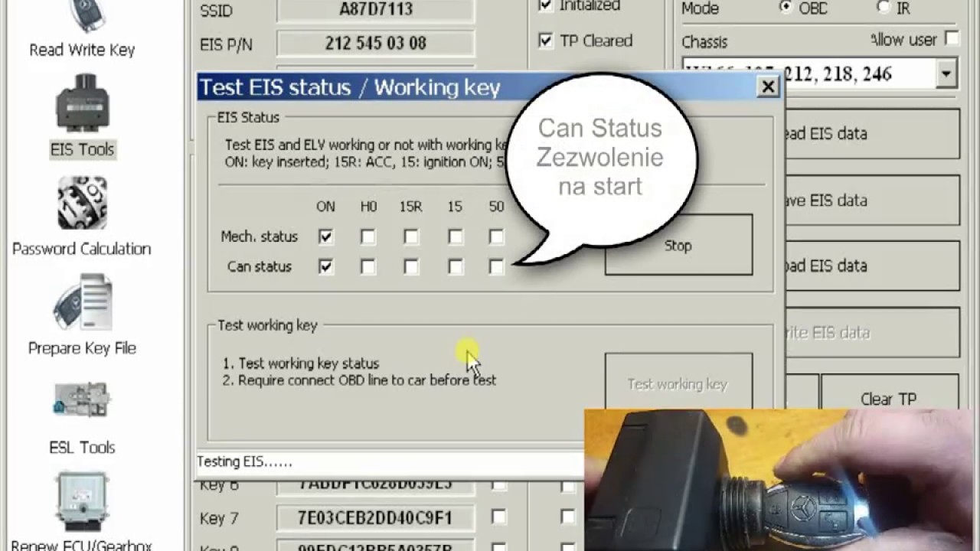Screen dimensions: 980x551
Task: Click the Mech. status label
Action: [x=259, y=237]
